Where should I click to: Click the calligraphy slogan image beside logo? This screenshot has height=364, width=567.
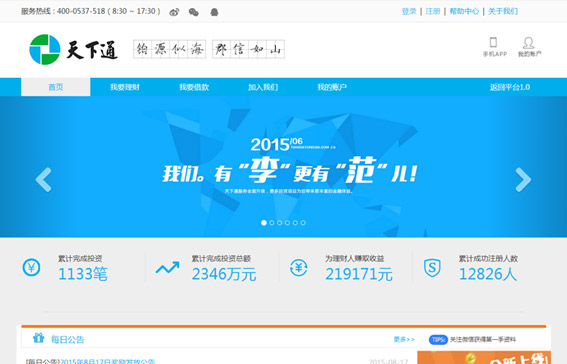[x=209, y=49]
